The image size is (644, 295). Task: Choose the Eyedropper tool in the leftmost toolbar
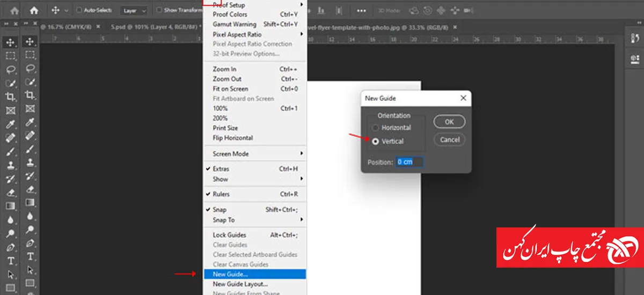pos(10,124)
